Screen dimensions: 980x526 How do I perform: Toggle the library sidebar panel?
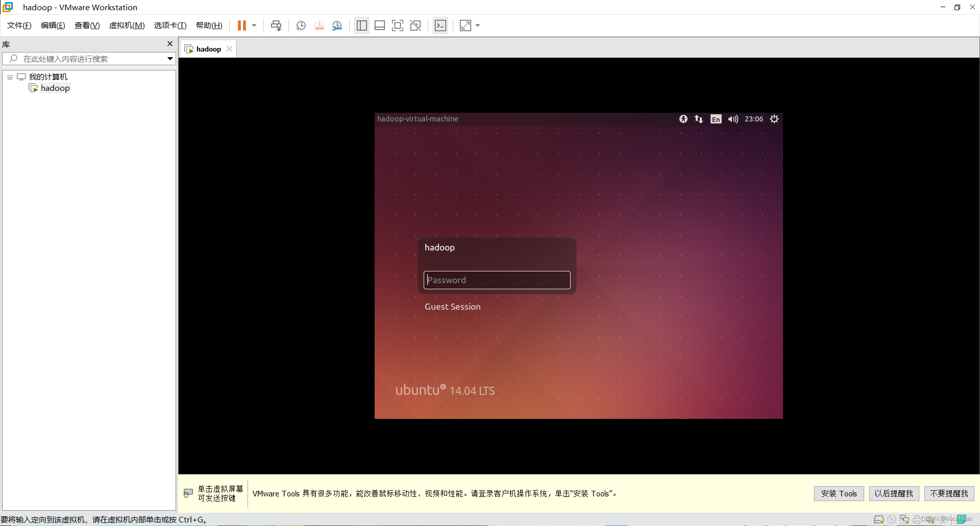(x=362, y=25)
